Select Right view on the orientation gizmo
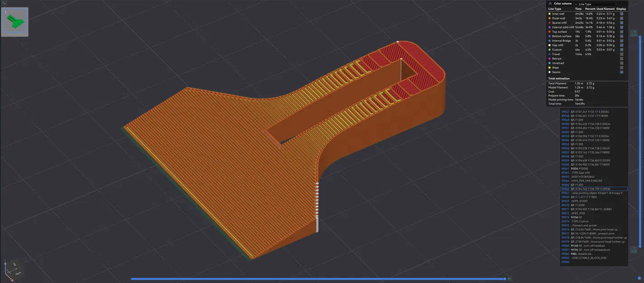The width and height of the screenshot is (644, 283). tap(19, 273)
